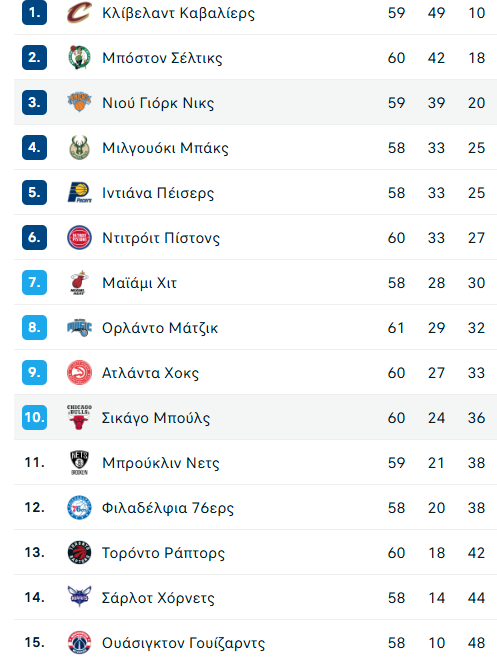Open the Indiana Pacers logo

point(79,192)
